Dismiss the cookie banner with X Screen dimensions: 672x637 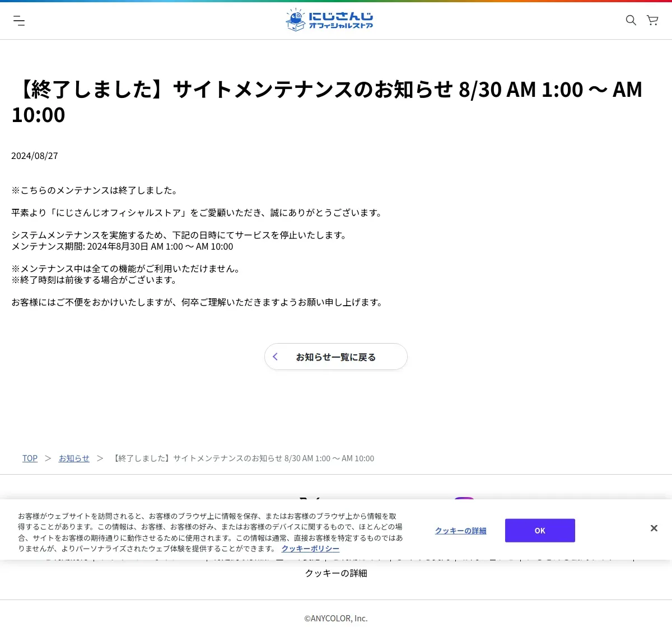coord(654,528)
